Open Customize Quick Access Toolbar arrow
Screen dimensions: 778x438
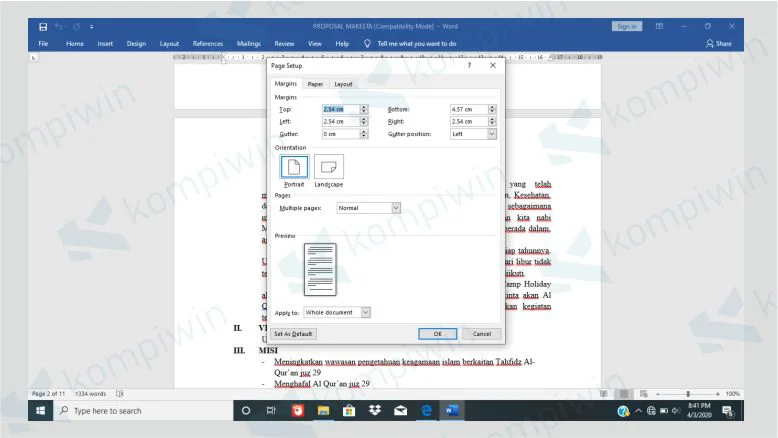coord(91,27)
